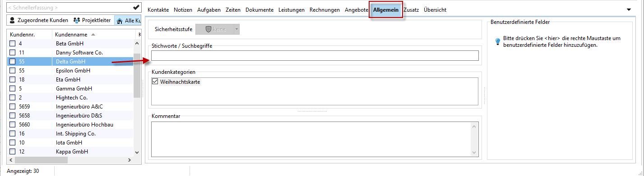644x176 pixels.
Task: Go to the Aufgaben tab
Action: tap(208, 10)
